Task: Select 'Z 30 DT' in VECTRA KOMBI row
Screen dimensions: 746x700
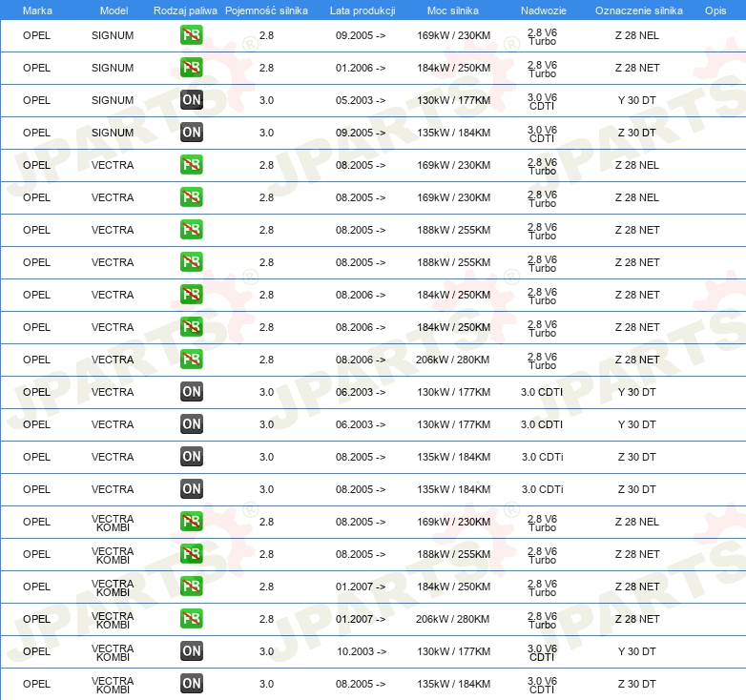Action: click(636, 684)
